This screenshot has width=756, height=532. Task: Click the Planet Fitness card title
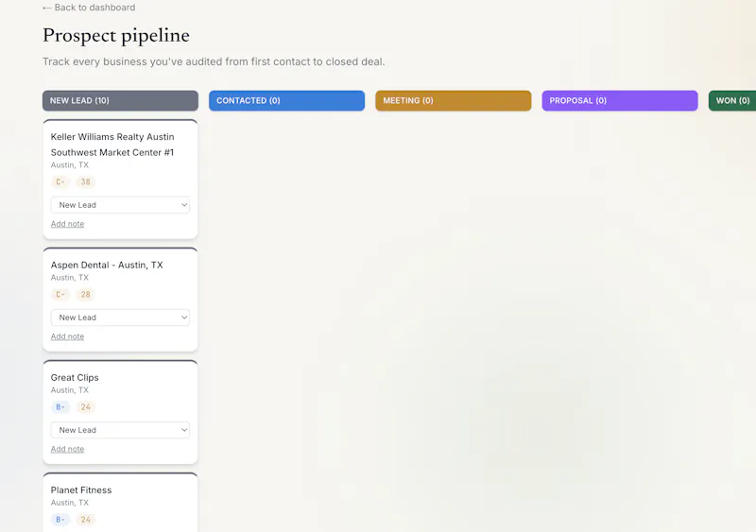tap(81, 490)
